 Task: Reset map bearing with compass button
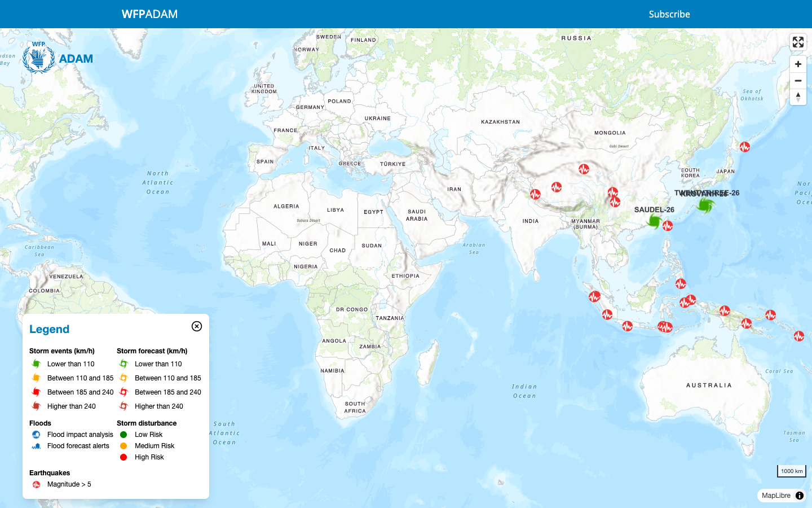click(x=798, y=97)
